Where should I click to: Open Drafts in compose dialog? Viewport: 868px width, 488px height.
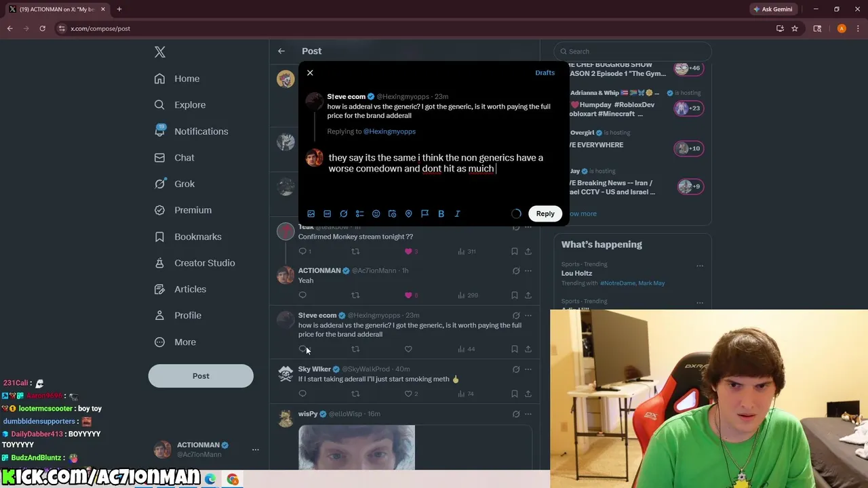[x=545, y=73]
